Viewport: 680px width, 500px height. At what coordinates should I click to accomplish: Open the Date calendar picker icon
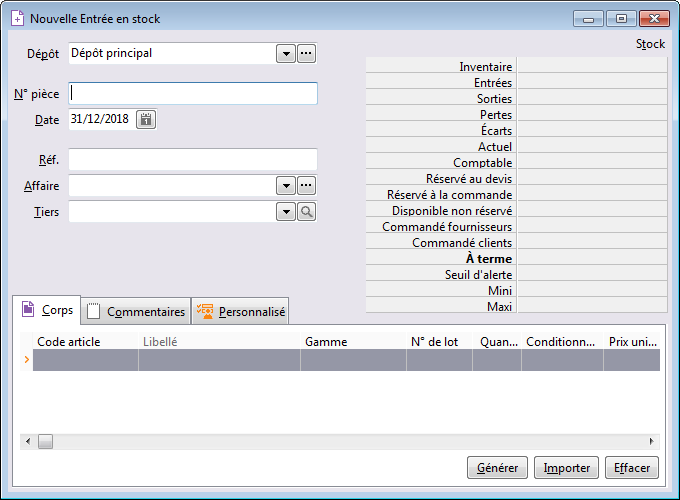click(146, 119)
